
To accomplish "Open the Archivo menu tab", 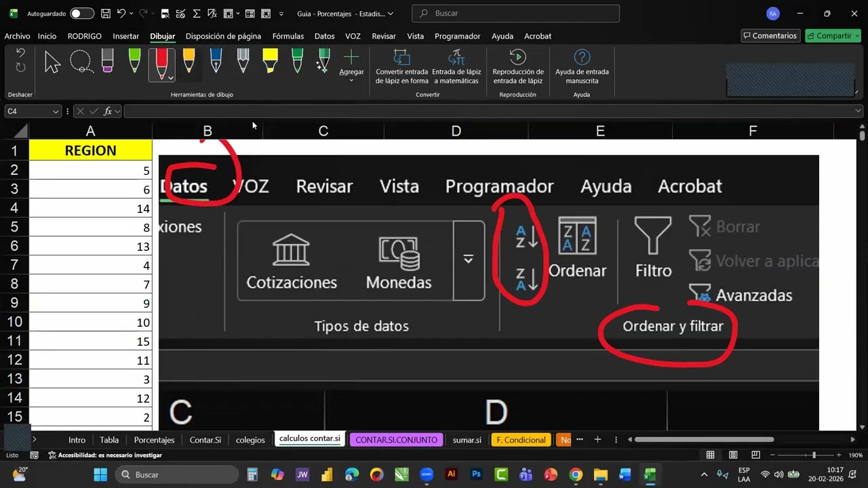I will pos(17,36).
